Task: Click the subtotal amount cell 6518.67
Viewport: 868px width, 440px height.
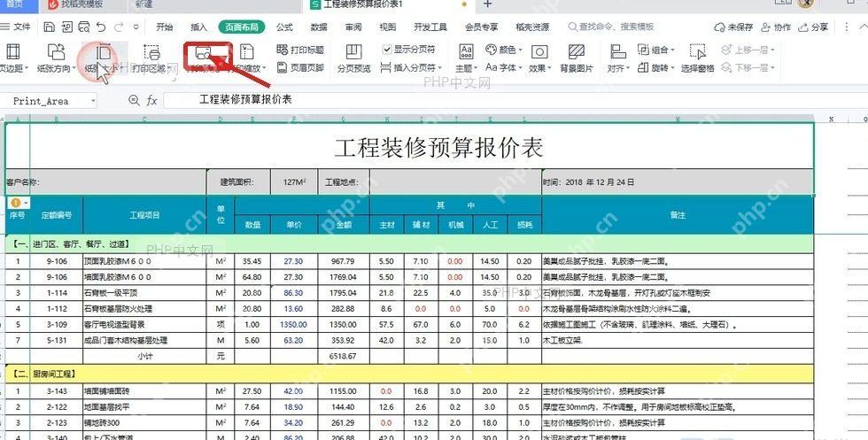Action: pyautogui.click(x=344, y=357)
